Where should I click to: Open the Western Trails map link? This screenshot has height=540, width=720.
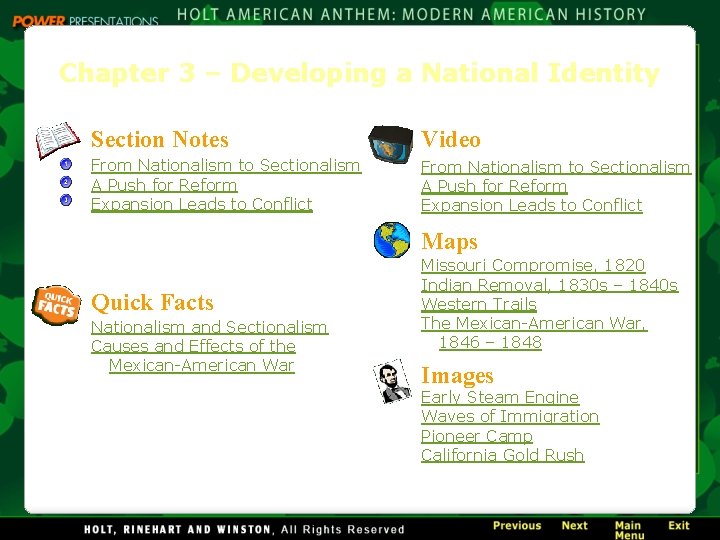[479, 304]
